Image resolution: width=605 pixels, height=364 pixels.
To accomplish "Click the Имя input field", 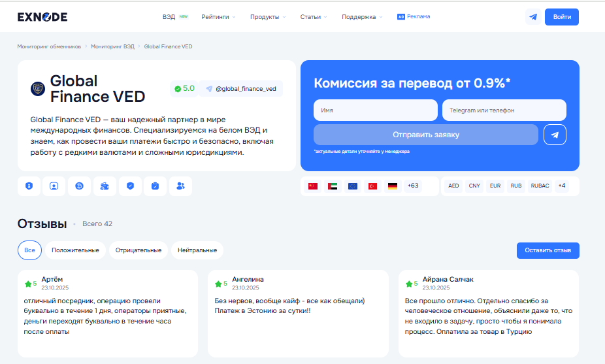I will [x=376, y=110].
